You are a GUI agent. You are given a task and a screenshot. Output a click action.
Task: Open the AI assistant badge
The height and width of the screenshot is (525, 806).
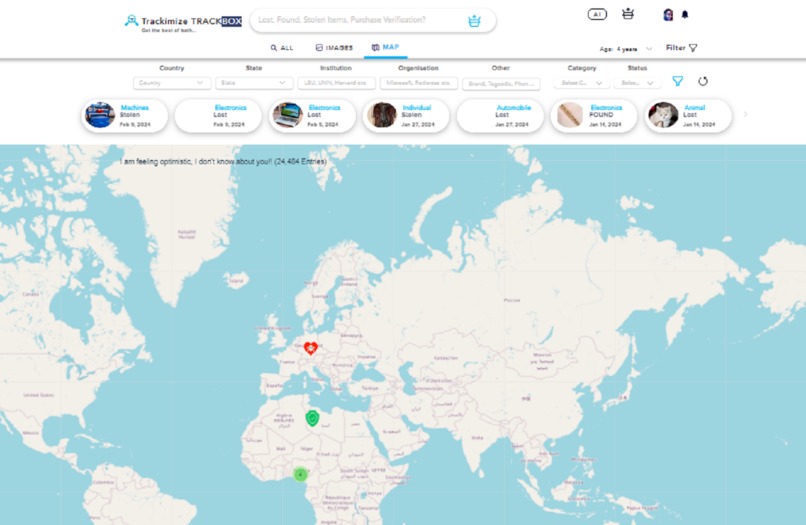coord(597,14)
